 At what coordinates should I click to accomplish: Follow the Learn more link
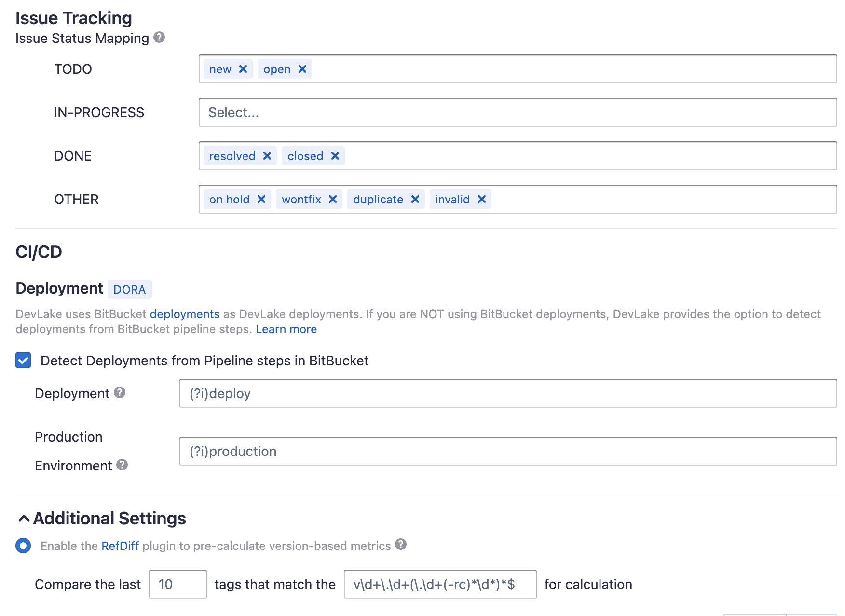click(286, 329)
